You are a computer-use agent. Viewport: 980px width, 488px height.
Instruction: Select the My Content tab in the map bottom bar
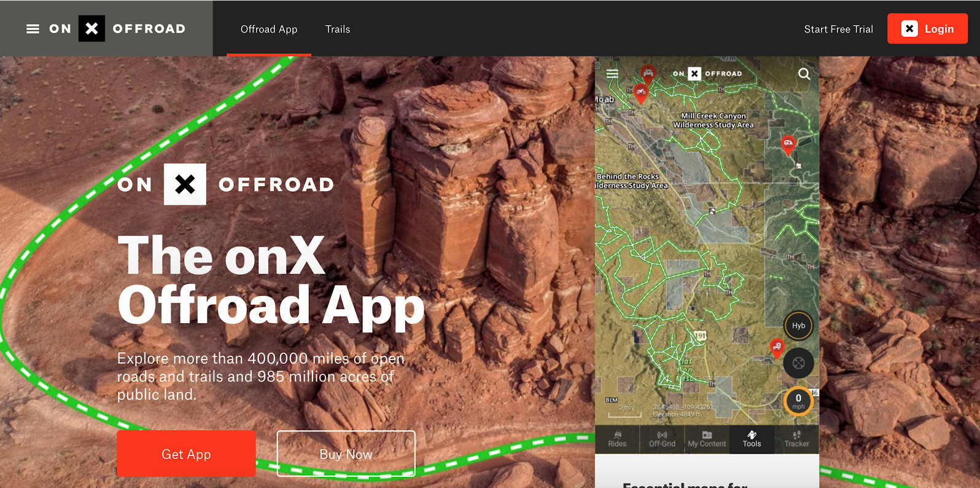click(707, 439)
